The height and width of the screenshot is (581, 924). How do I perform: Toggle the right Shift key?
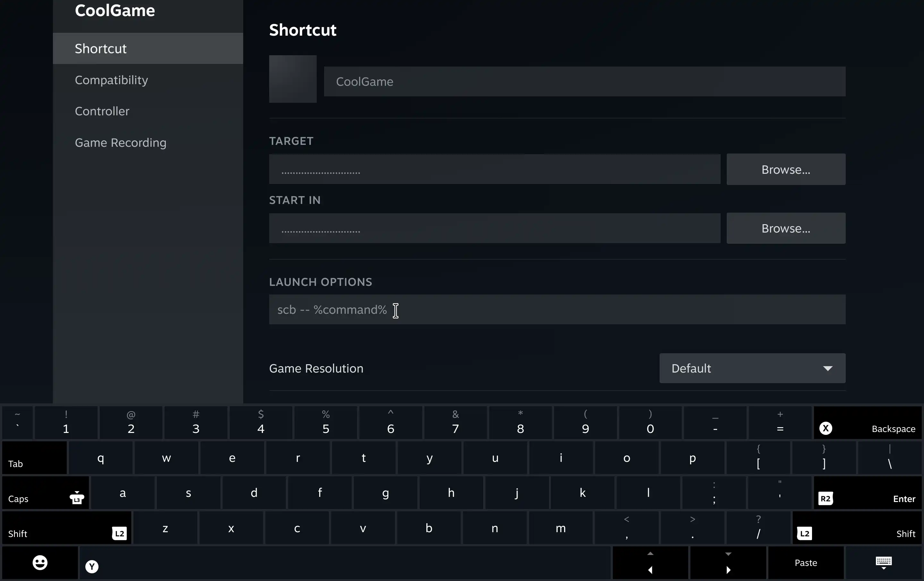point(857,528)
